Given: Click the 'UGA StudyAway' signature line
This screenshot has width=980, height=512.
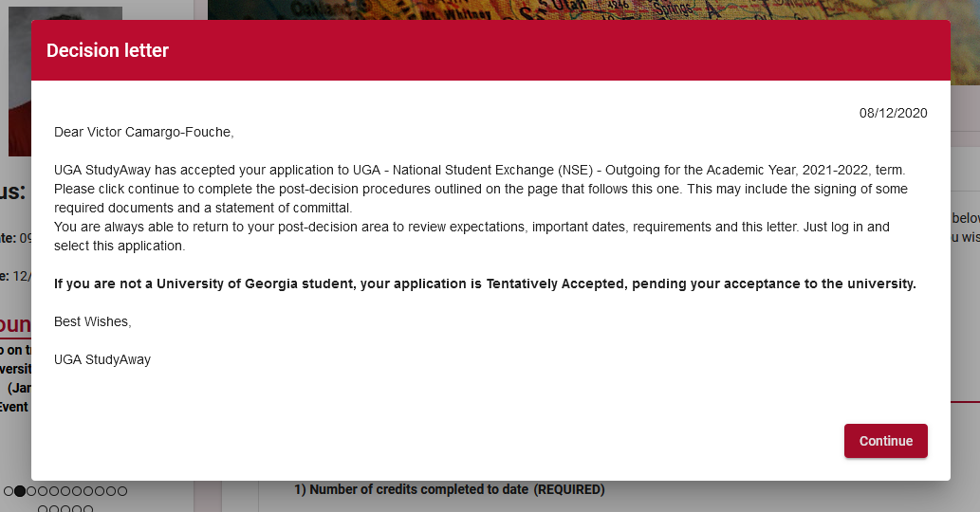Looking at the screenshot, I should pos(102,359).
